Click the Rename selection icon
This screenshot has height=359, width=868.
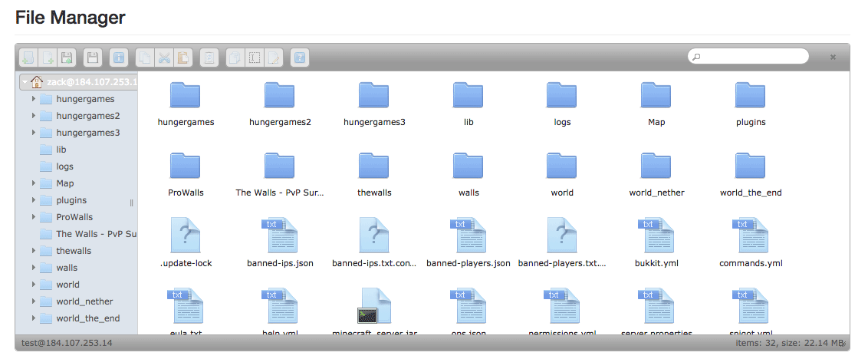click(x=255, y=58)
